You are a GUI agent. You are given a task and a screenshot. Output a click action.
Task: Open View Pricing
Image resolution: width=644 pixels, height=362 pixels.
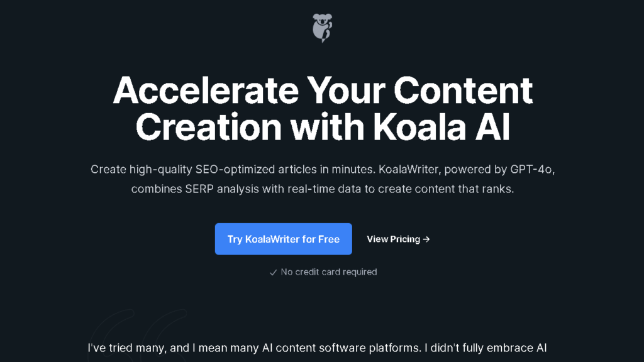pyautogui.click(x=393, y=239)
